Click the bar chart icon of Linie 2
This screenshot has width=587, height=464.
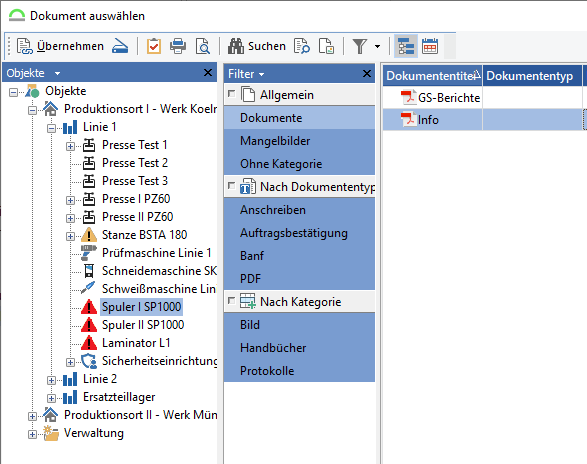[x=70, y=379]
